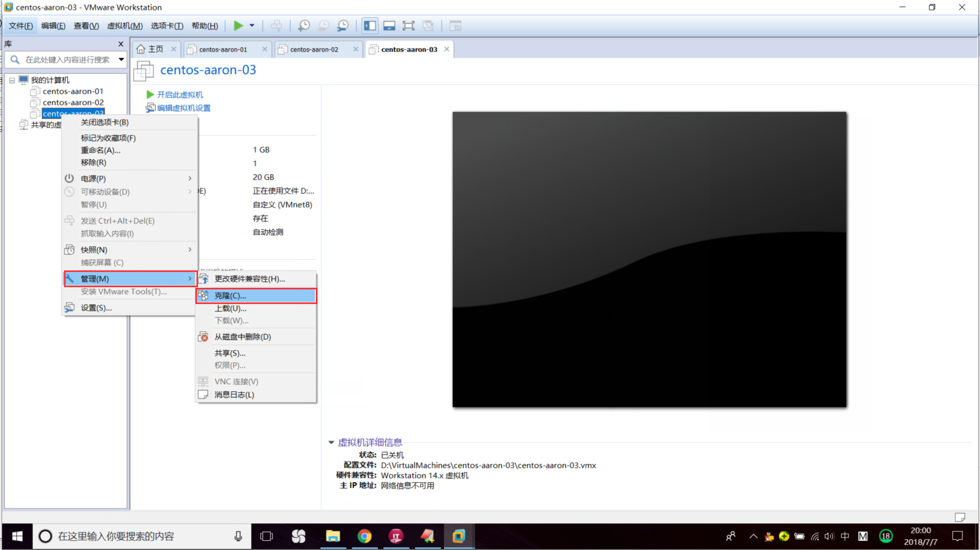This screenshot has width=980, height=550.
Task: Enter full screen mode toolbar icon
Action: 409,26
